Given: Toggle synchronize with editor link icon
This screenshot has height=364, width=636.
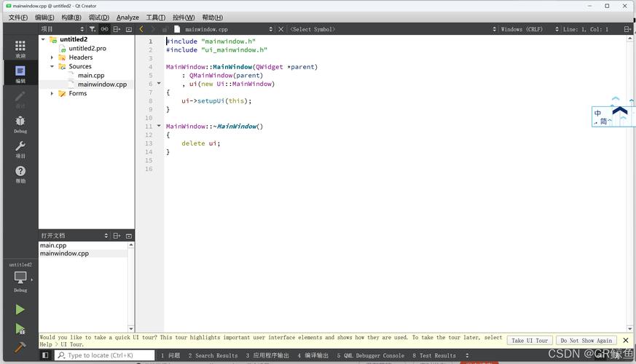Looking at the screenshot, I should [104, 29].
